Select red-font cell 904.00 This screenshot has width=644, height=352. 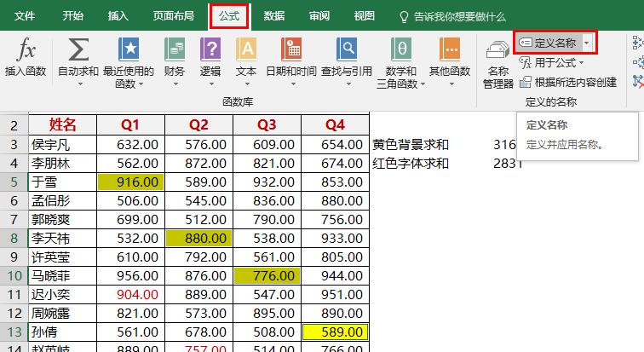[130, 295]
